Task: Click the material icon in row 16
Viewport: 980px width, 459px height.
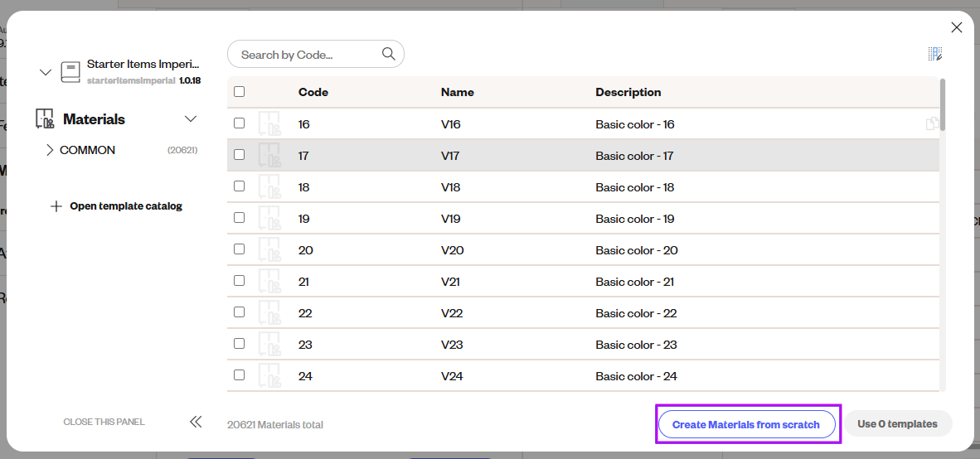Action: [x=269, y=123]
